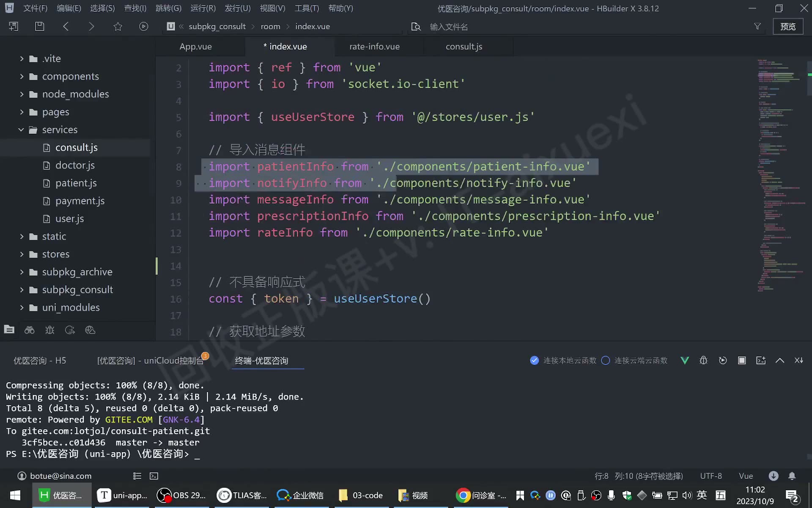This screenshot has height=508, width=812.
Task: Open notifications bell in status bar
Action: click(x=792, y=476)
